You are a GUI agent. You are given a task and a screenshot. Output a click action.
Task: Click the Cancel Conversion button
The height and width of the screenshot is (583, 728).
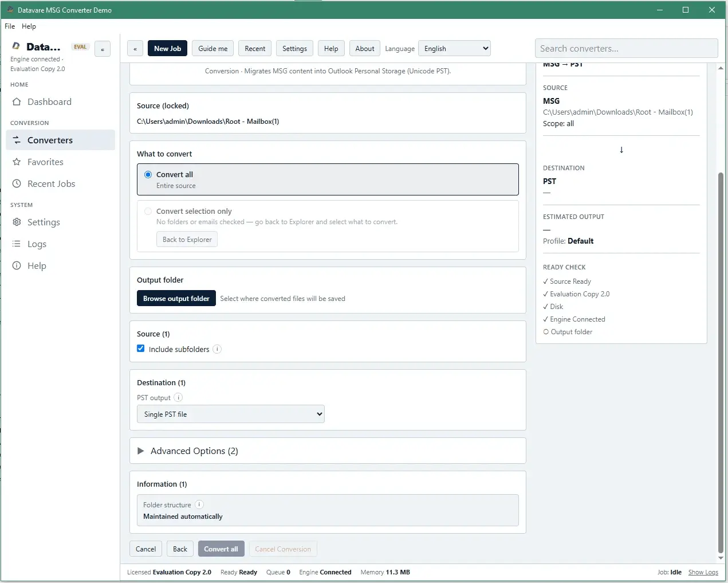283,549
